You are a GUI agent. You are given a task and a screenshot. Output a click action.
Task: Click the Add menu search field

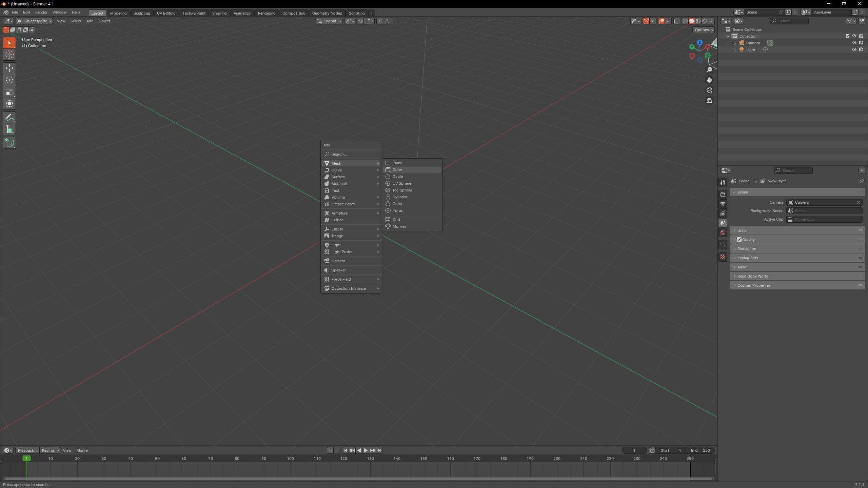click(351, 154)
